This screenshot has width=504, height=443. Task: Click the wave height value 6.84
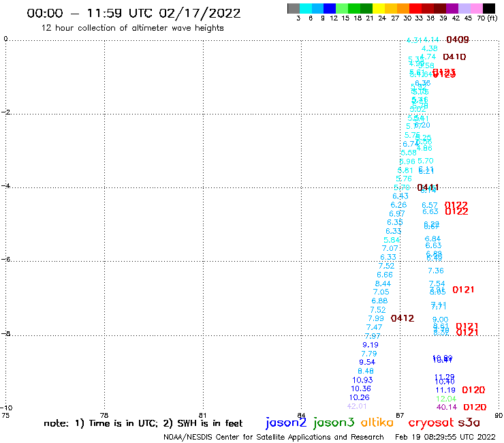pyautogui.click(x=432, y=239)
